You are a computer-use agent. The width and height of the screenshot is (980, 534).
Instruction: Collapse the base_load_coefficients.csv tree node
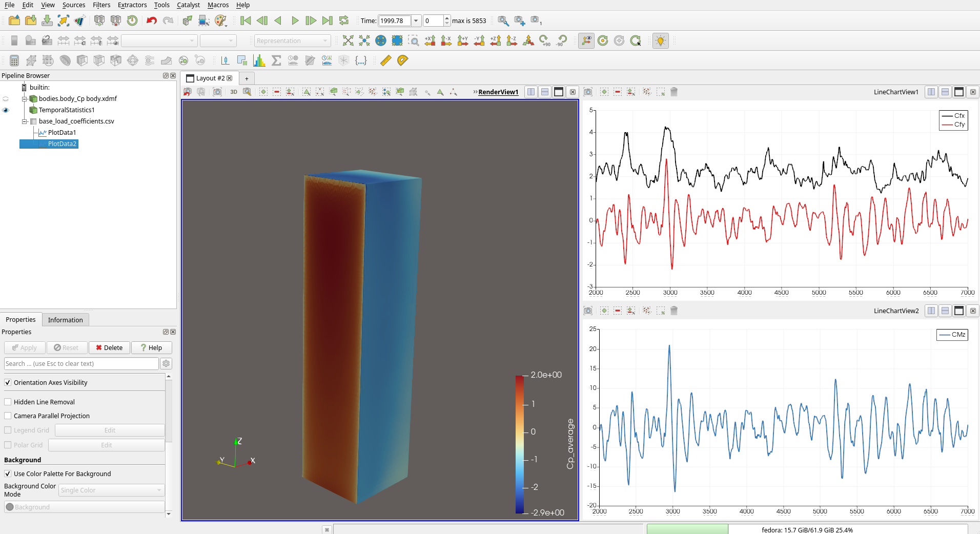click(24, 121)
